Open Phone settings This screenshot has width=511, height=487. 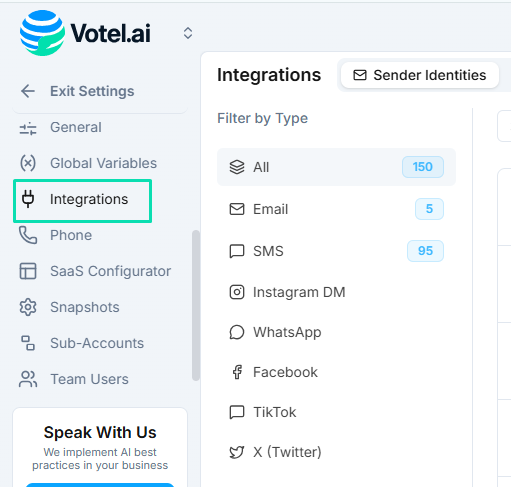tap(71, 235)
